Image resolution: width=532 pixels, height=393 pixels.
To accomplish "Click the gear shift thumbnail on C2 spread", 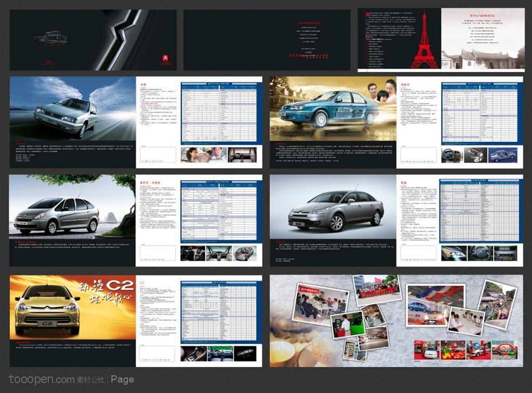I will click(193, 354).
